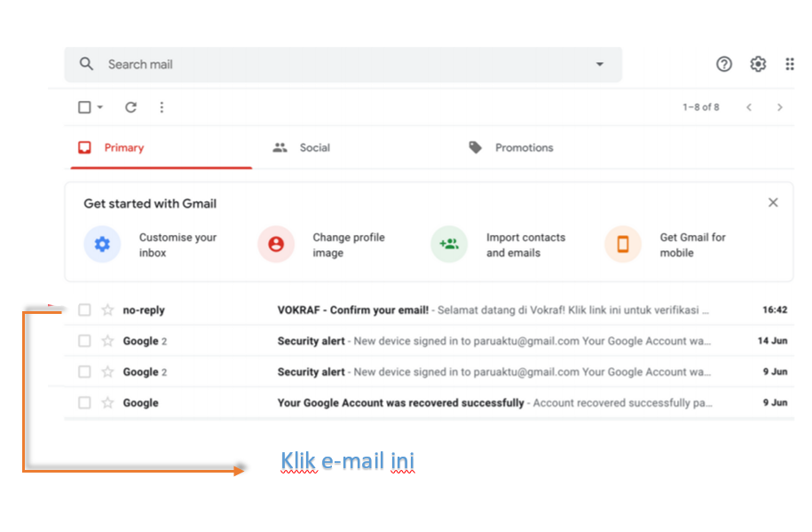The width and height of the screenshot is (812, 532).
Task: Switch to the Social tab
Action: point(315,147)
